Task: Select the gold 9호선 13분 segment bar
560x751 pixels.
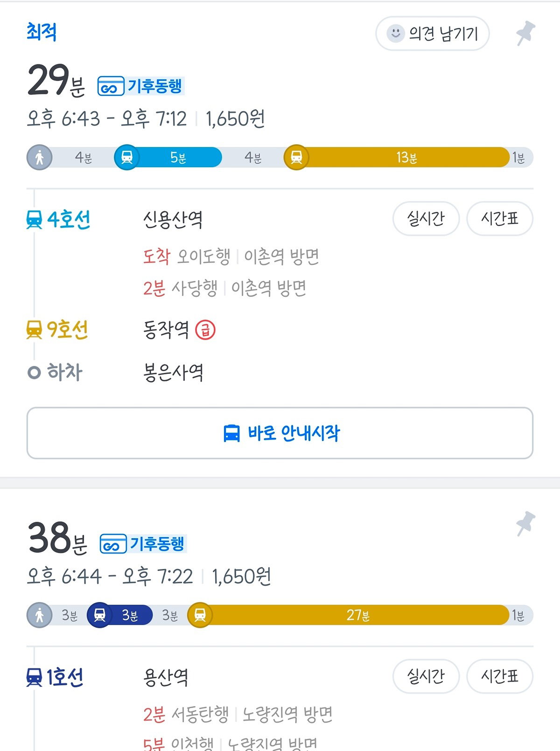Action: 397,157
